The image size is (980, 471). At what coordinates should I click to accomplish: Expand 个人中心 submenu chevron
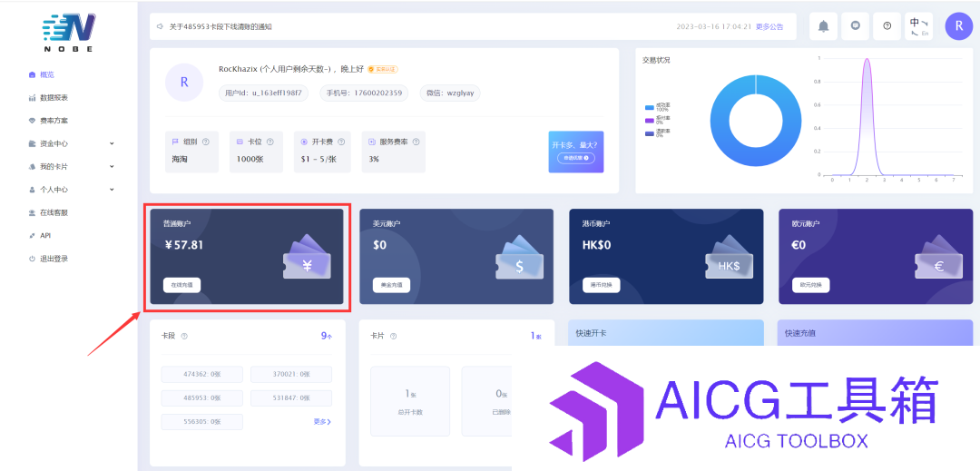[x=112, y=190]
